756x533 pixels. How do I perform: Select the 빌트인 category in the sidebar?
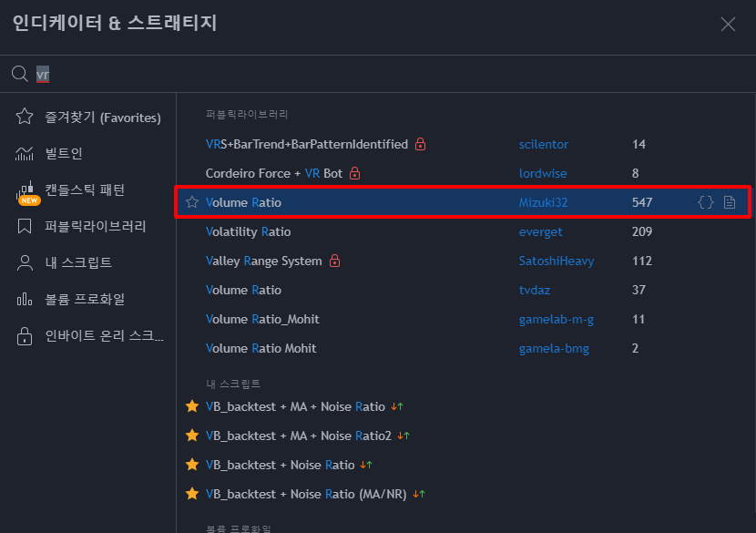point(64,154)
